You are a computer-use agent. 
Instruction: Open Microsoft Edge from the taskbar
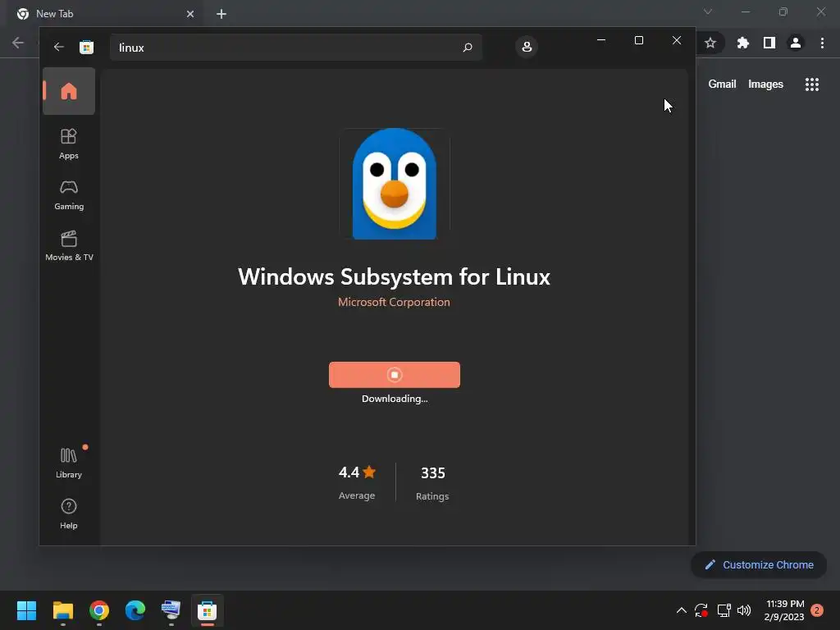click(135, 610)
